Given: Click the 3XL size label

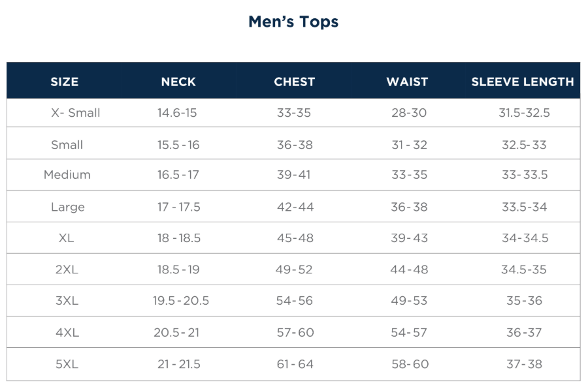Looking at the screenshot, I should click(x=67, y=301).
